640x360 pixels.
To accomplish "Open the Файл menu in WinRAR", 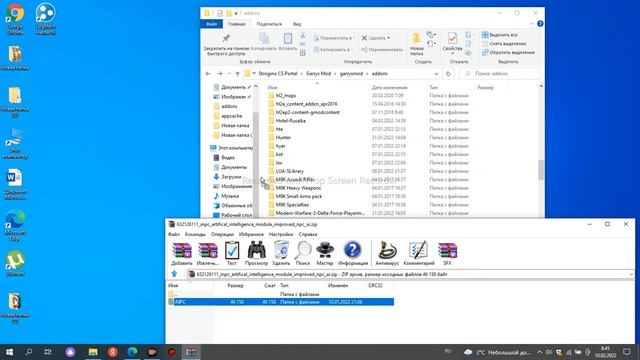I will 173,234.
